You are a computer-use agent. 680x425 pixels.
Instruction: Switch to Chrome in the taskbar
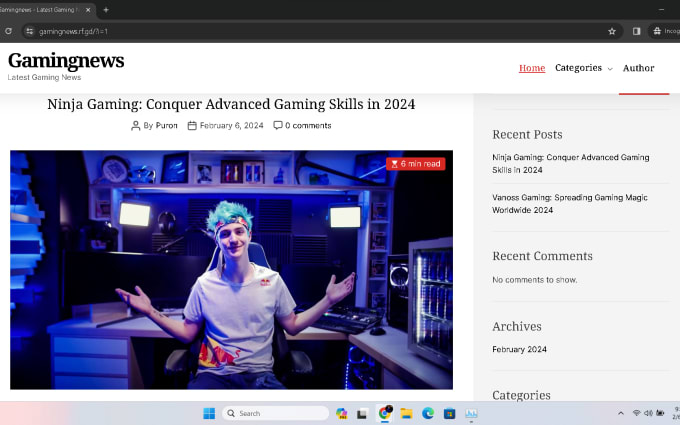pos(384,413)
